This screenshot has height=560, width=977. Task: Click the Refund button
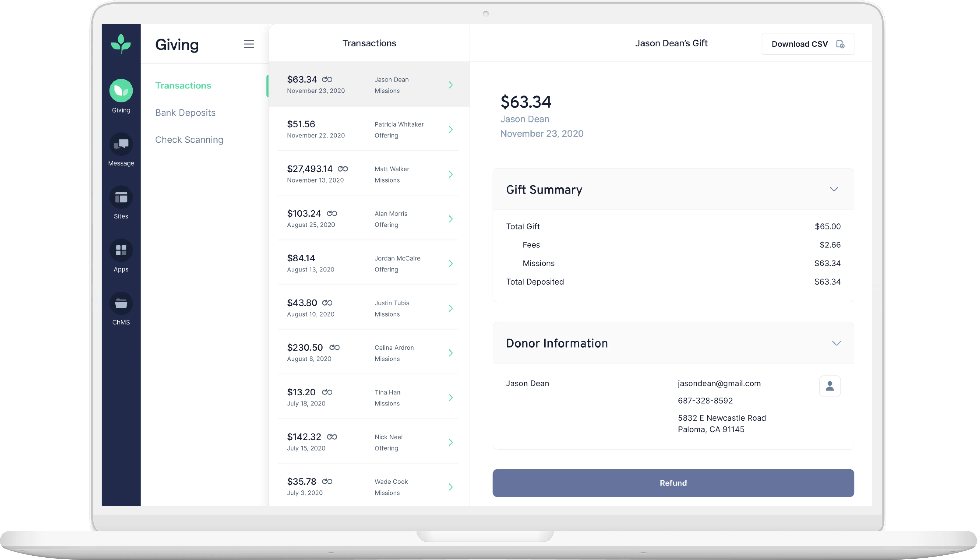point(673,483)
